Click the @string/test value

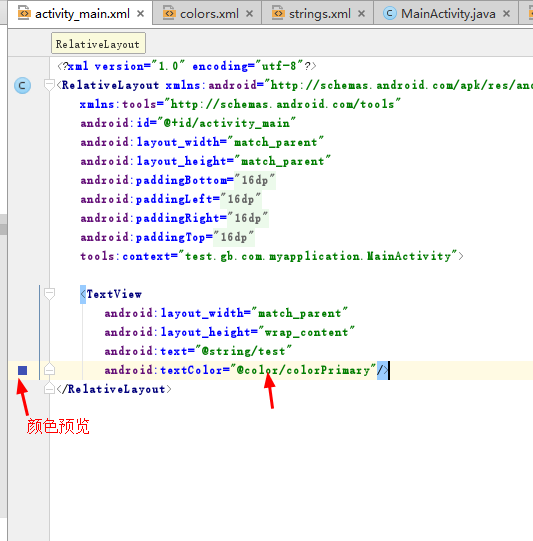pyautogui.click(x=244, y=351)
